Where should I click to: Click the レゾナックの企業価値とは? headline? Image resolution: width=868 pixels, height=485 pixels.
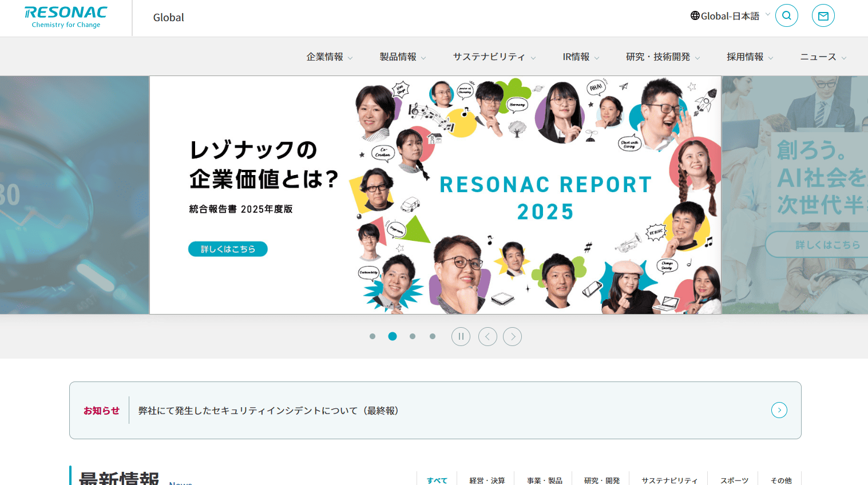point(264,165)
